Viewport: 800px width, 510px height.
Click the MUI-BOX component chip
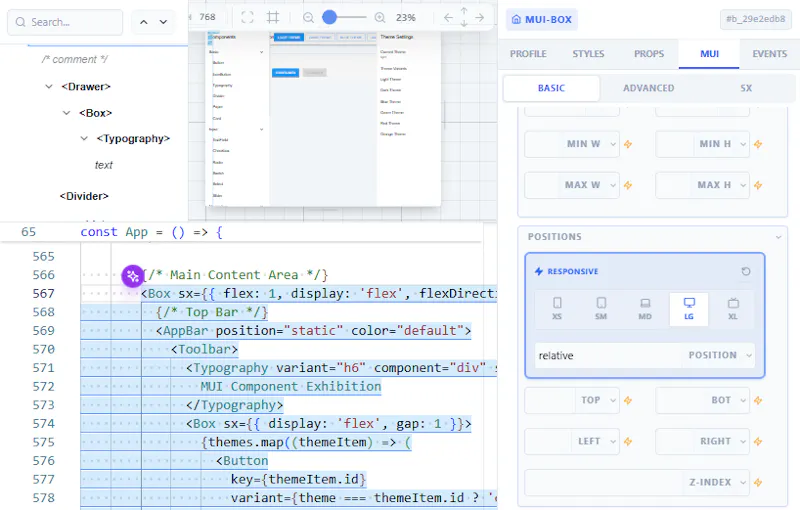point(542,19)
